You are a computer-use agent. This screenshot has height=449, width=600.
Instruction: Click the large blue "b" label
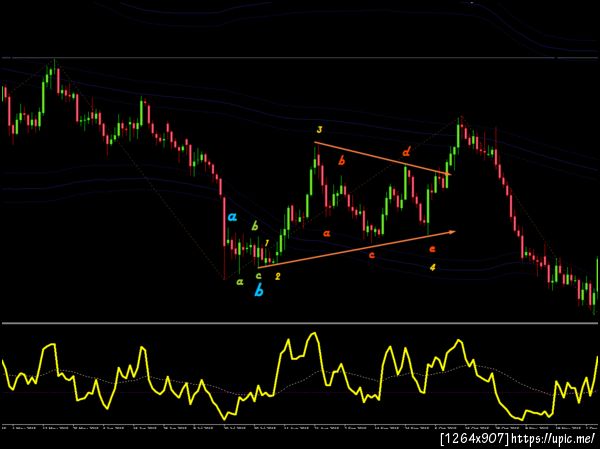click(x=259, y=291)
